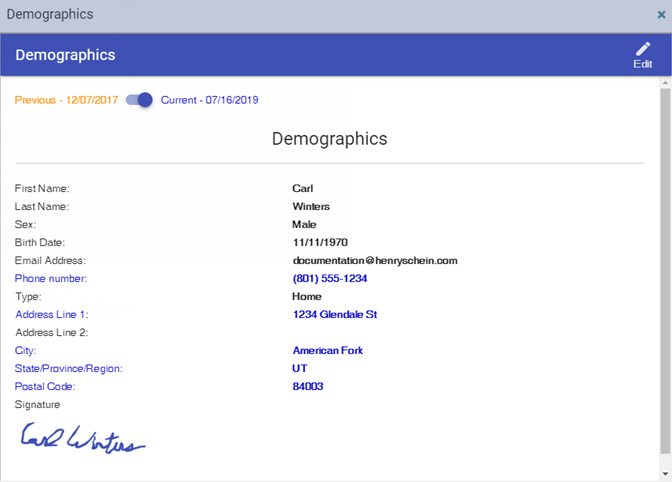
Task: Click the city value American Fork
Action: pyautogui.click(x=327, y=350)
